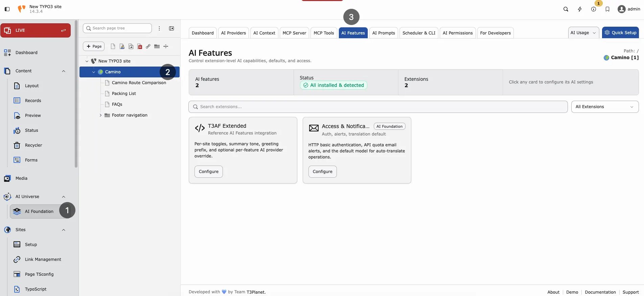The height and width of the screenshot is (296, 644).
Task: Toggle the module menu sidebar icon
Action: [7, 9]
